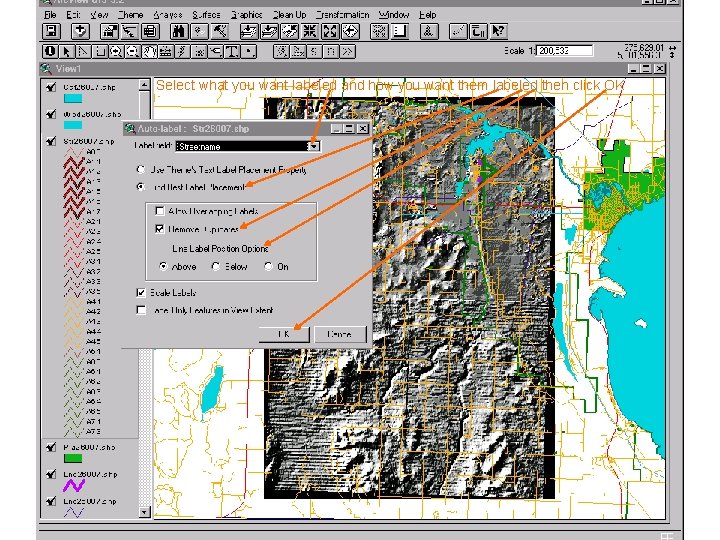Click the Save Project icon in toolbar
This screenshot has height=540, width=720.
50,31
